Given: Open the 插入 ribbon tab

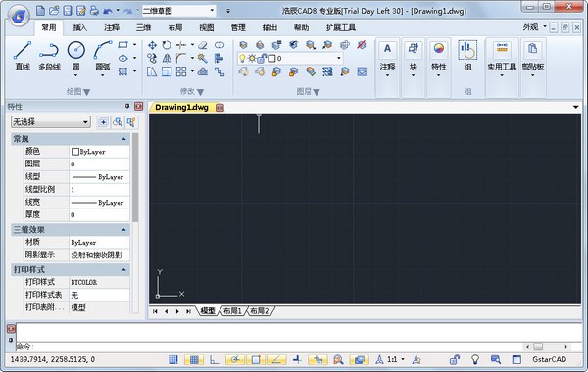Looking at the screenshot, I should (x=80, y=27).
